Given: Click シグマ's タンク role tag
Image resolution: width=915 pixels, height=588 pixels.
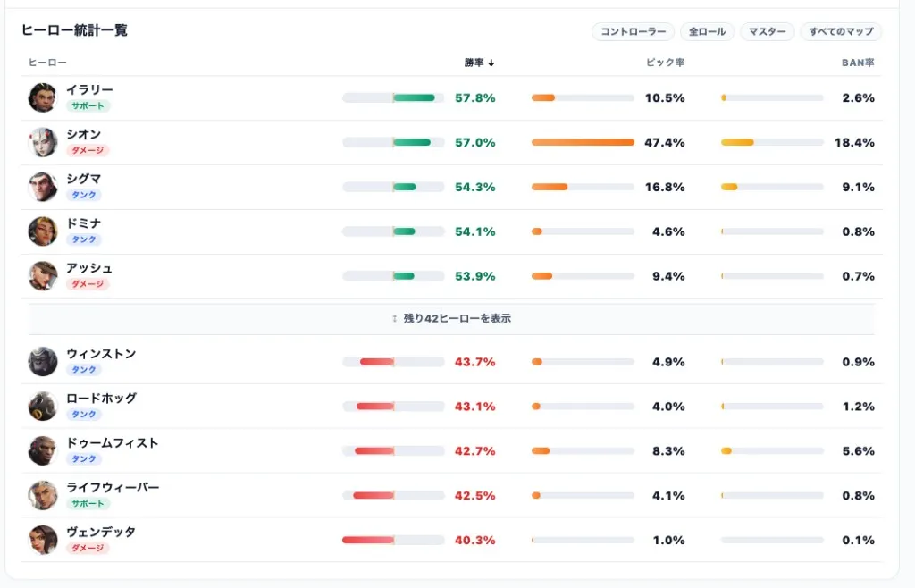Looking at the screenshot, I should [x=83, y=195].
